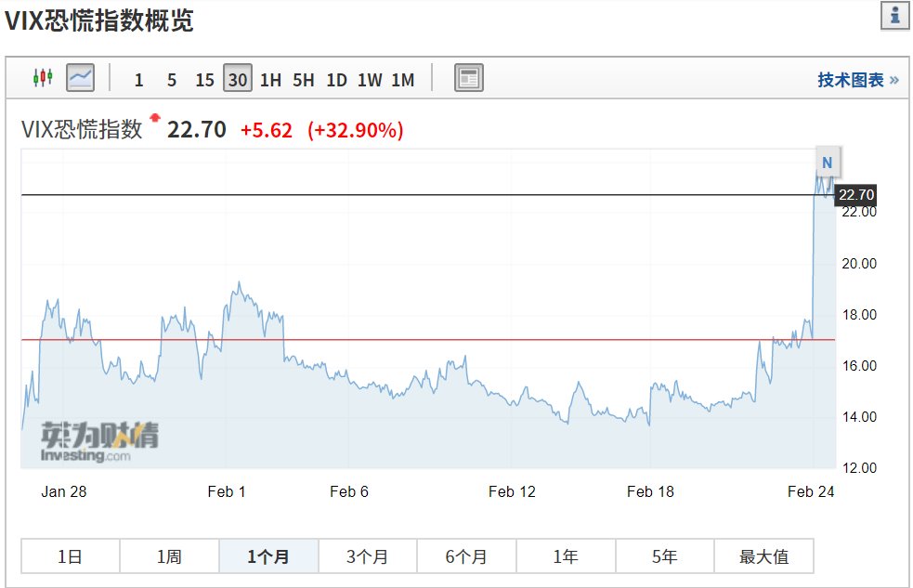Viewport: 913px width, 588px height.
Task: Click red marker beside VIX恐慌指数 title
Action: click(155, 118)
